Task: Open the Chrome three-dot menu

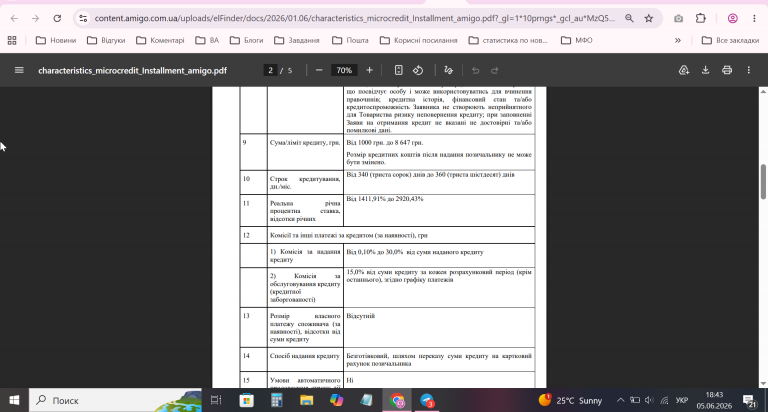Action: [754, 19]
